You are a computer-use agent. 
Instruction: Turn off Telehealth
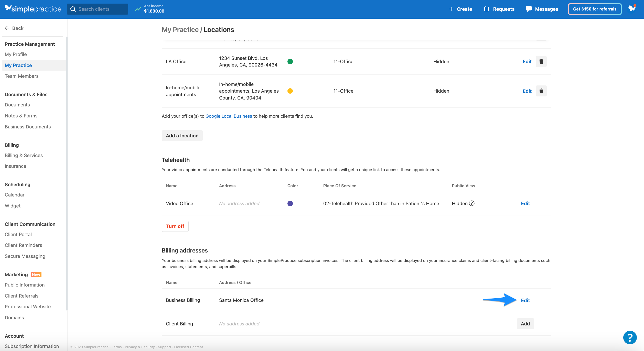click(x=175, y=226)
